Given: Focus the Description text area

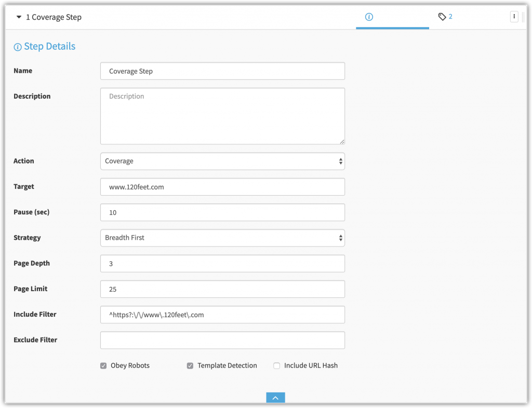Looking at the screenshot, I should 222,116.
